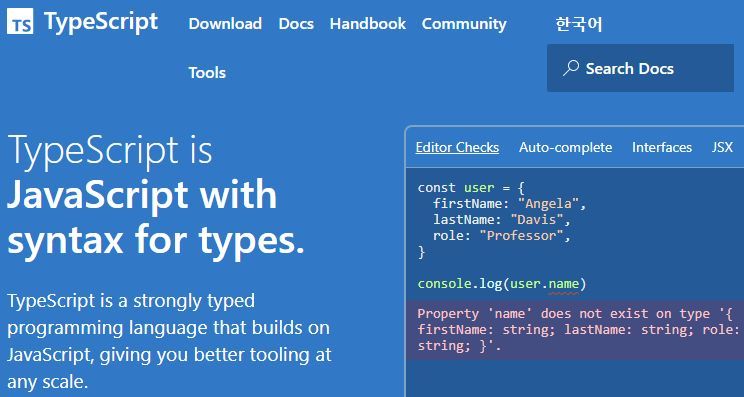744x397 pixels.
Task: Click the lastName: "Davis" code line
Action: 502,220
